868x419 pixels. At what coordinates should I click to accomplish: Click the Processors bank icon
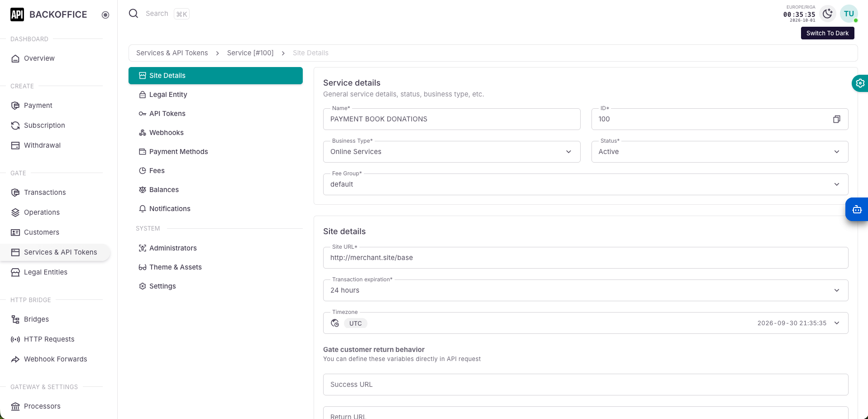tap(15, 406)
